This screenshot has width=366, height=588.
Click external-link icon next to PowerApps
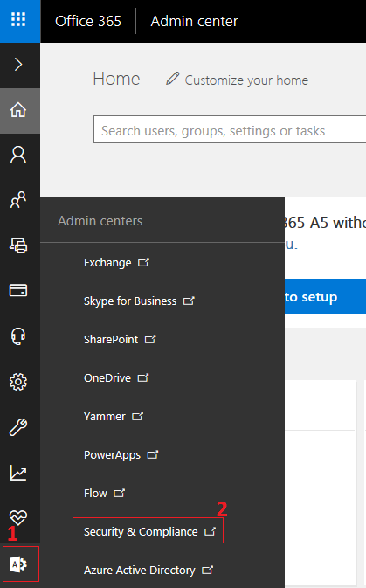tap(153, 454)
